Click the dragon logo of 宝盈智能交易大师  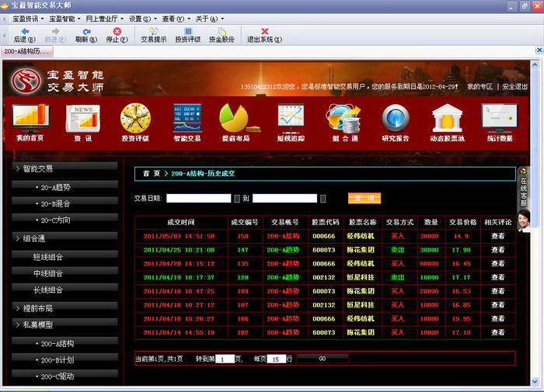click(26, 81)
